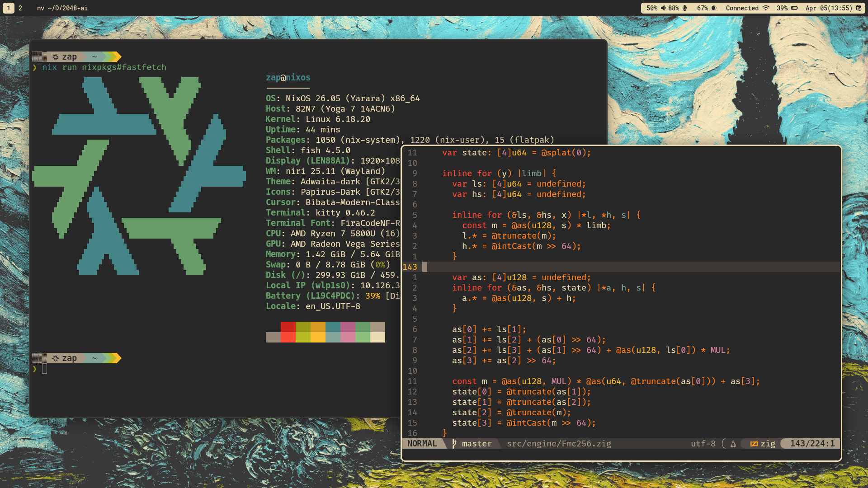Click the current line number 143
Screen dimensions: 868x488
pyautogui.click(x=410, y=267)
